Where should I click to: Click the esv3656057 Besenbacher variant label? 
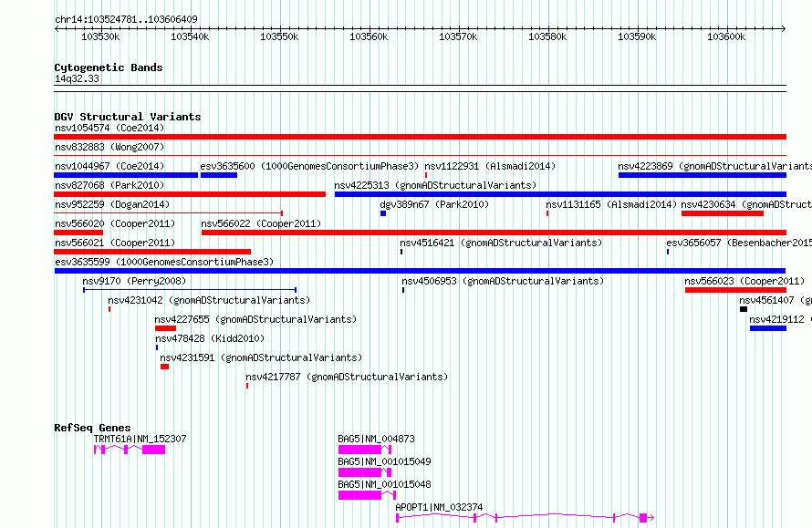pos(739,243)
